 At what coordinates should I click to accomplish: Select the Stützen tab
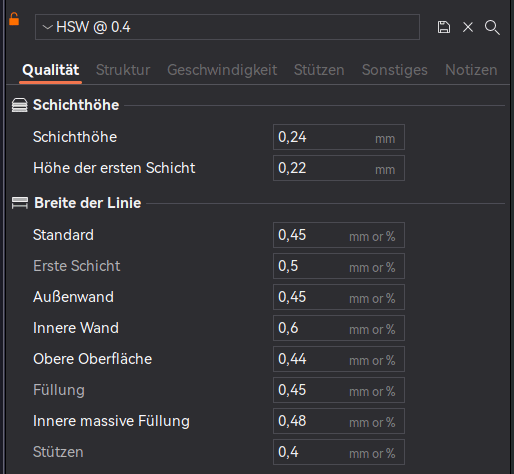coord(319,70)
